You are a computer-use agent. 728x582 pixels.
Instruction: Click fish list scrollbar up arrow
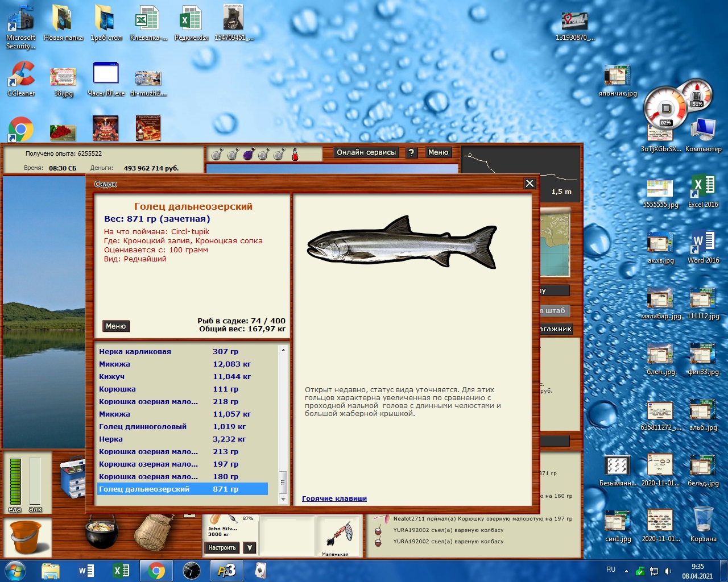point(283,350)
